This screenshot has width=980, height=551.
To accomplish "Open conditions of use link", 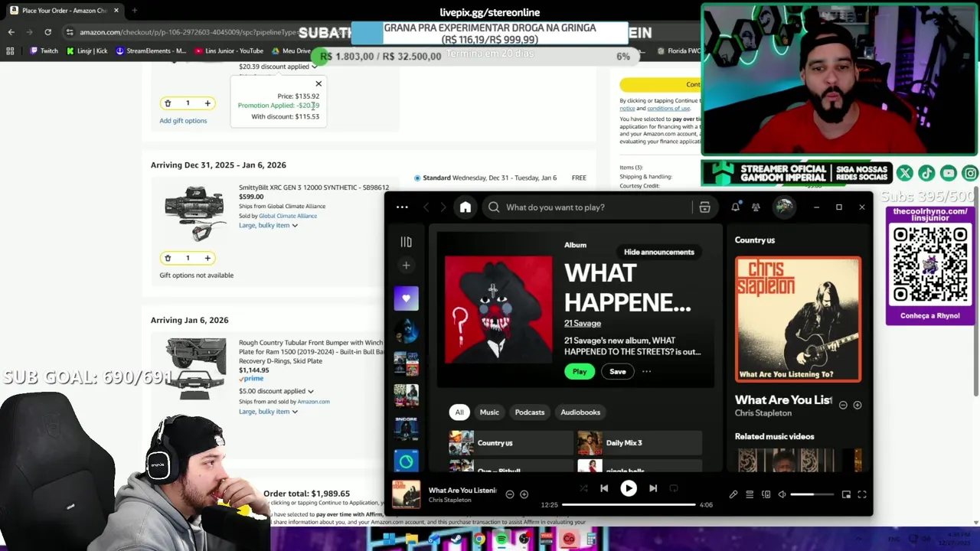I will [668, 108].
